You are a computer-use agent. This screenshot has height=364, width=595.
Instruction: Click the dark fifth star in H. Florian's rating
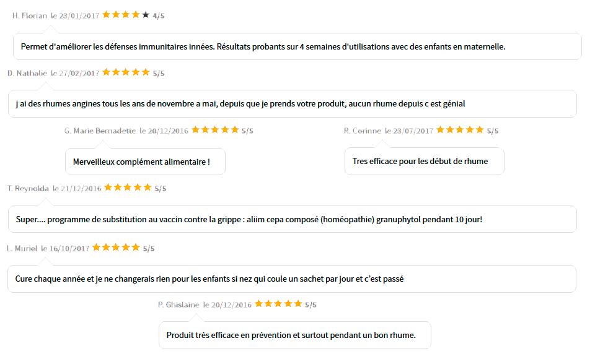[x=146, y=15]
